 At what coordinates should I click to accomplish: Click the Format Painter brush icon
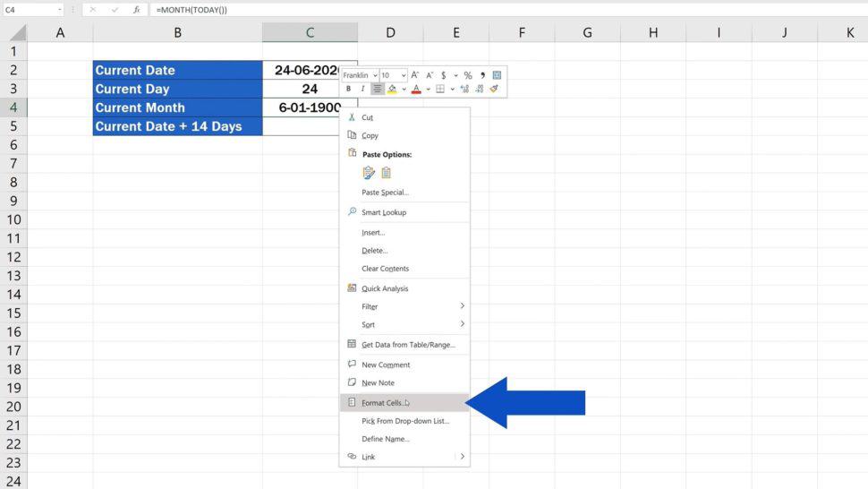pyautogui.click(x=493, y=89)
